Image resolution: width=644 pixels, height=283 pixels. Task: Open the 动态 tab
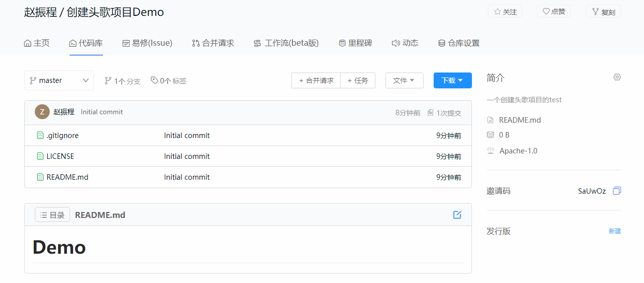point(405,43)
